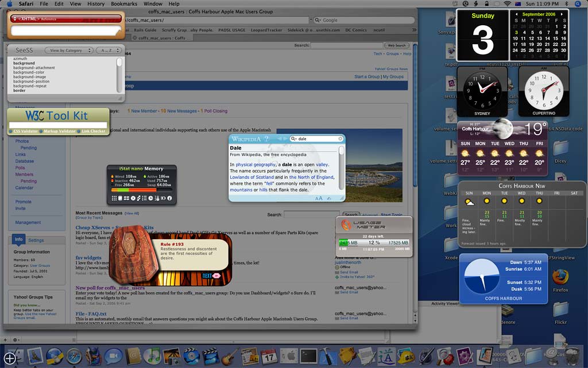Go to previous month in calendar widget
Screen dimensions: 588x368
516,14
